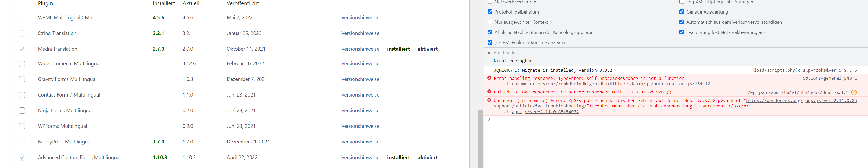This screenshot has width=868, height=168.
Task: Toggle 'Evaluierung löst Nutzeraktivierung aus'
Action: pyautogui.click(x=682, y=32)
